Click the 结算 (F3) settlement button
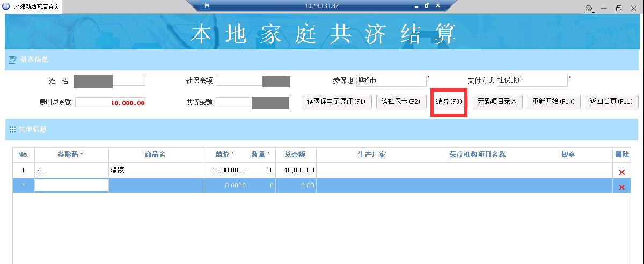Image resolution: width=644 pixels, height=264 pixels. tap(449, 102)
